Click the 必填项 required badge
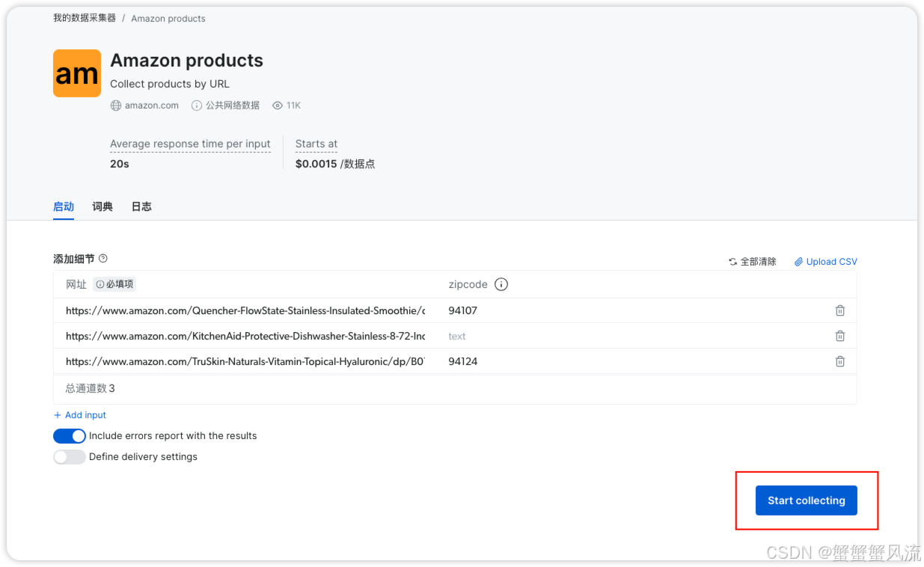This screenshot has height=567, width=924. [115, 284]
